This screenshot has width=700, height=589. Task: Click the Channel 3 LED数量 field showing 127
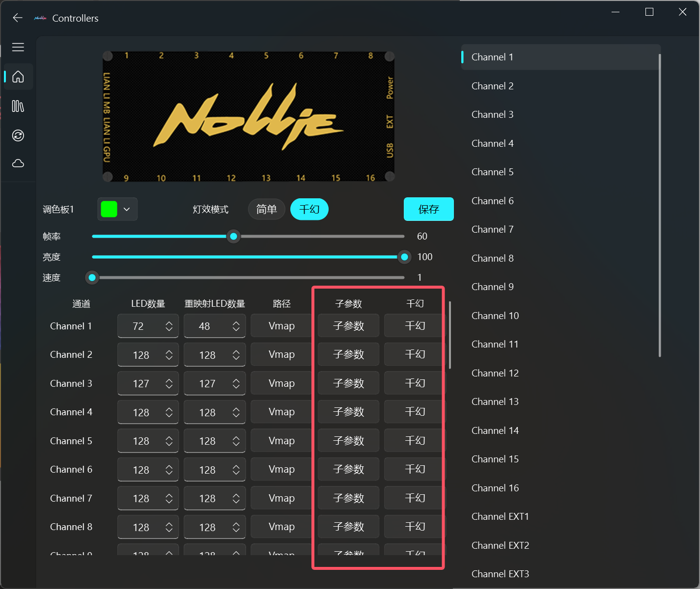(148, 384)
